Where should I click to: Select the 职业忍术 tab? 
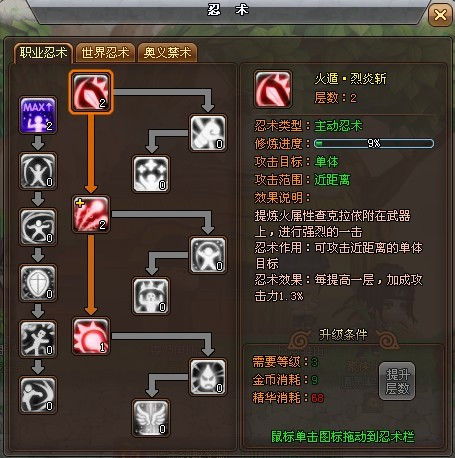pyautogui.click(x=43, y=53)
